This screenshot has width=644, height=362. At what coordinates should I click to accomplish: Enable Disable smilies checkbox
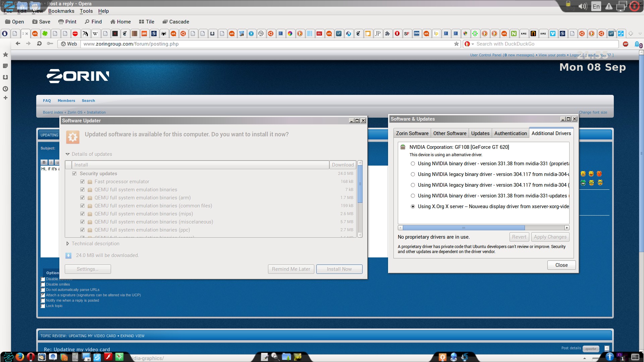pyautogui.click(x=43, y=285)
